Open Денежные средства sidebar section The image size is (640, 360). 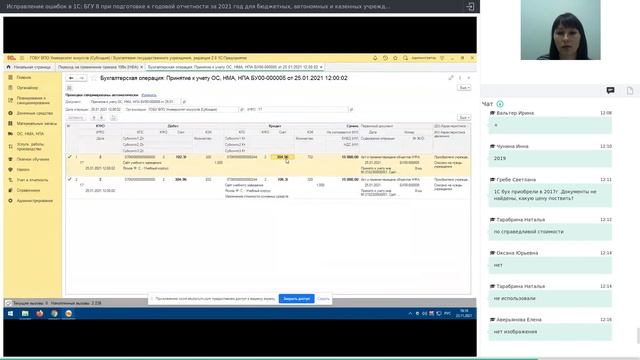(x=35, y=113)
